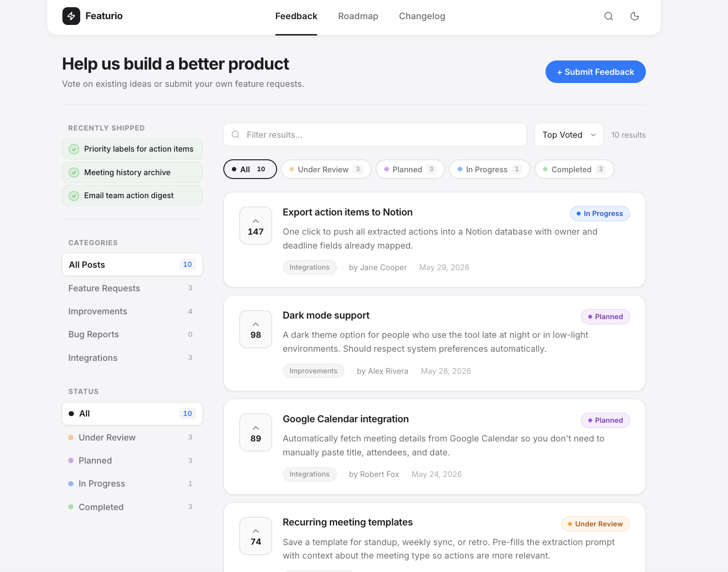The image size is (728, 572).
Task: Click In Progress badge on Notion post
Action: click(x=600, y=214)
